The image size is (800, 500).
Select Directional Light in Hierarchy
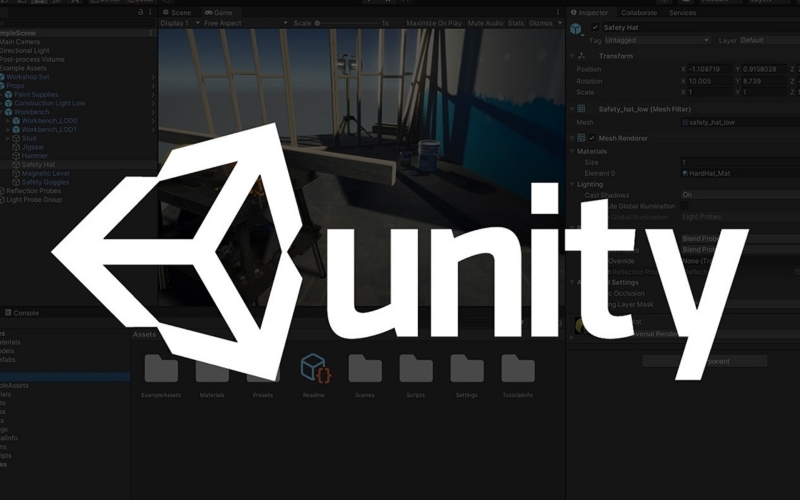tap(24, 51)
